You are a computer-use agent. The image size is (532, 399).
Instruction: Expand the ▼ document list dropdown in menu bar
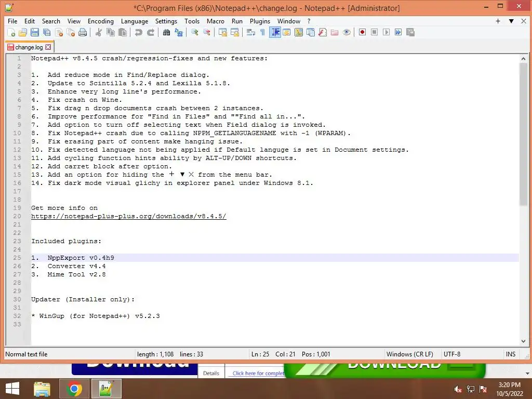click(x=511, y=21)
